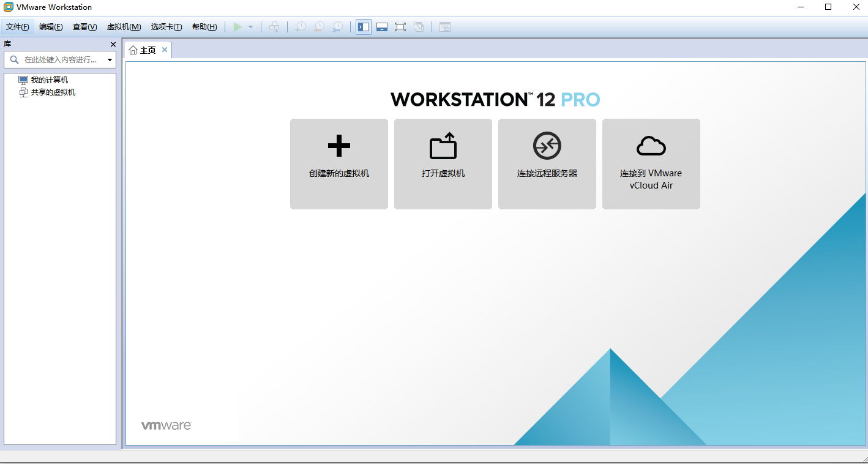
Task: Click the VMware Workstation title bar icon
Action: pyautogui.click(x=9, y=7)
